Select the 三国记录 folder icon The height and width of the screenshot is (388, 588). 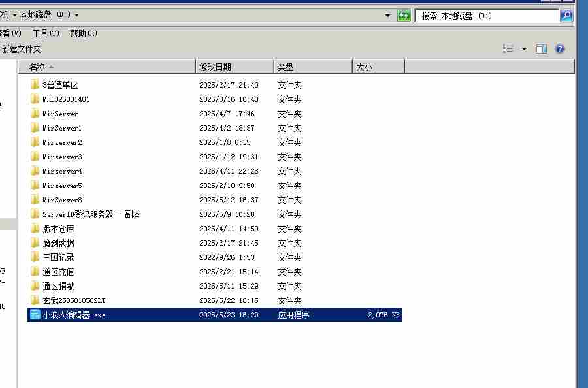point(35,257)
